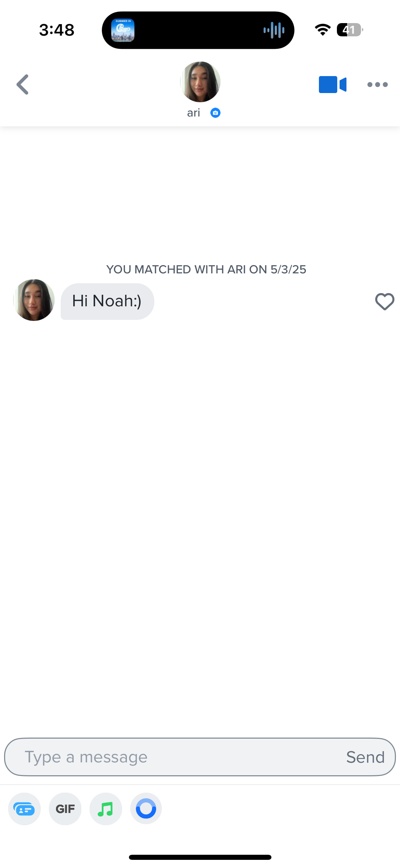Focus the Type a message field
The width and height of the screenshot is (400, 868).
coord(176,757)
